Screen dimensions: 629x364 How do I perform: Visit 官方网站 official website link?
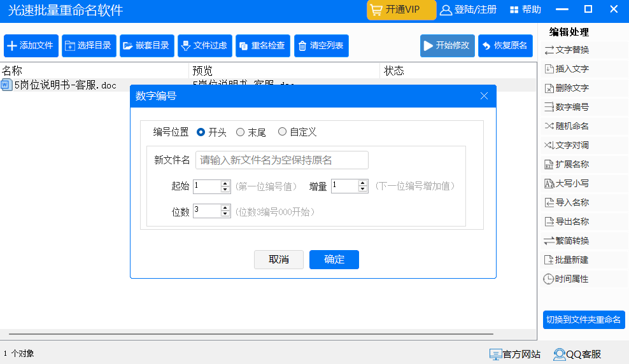pos(515,354)
